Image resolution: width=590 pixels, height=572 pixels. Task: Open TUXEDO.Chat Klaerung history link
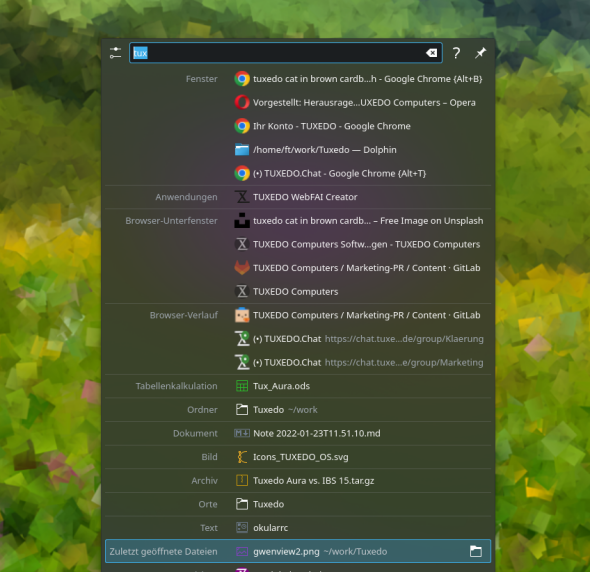[x=298, y=339]
